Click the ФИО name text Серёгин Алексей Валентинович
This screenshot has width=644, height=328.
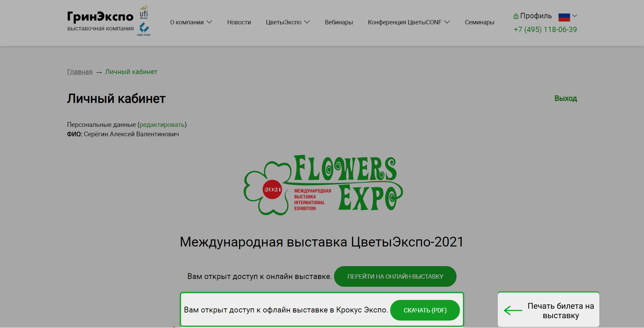(131, 134)
